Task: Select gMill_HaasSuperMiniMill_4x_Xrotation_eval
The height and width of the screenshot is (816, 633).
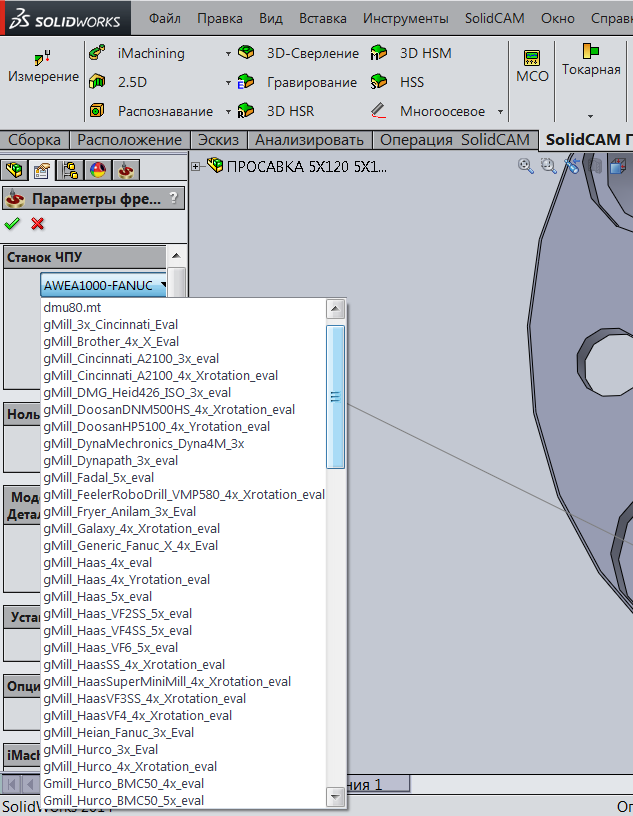Action: pos(183,682)
